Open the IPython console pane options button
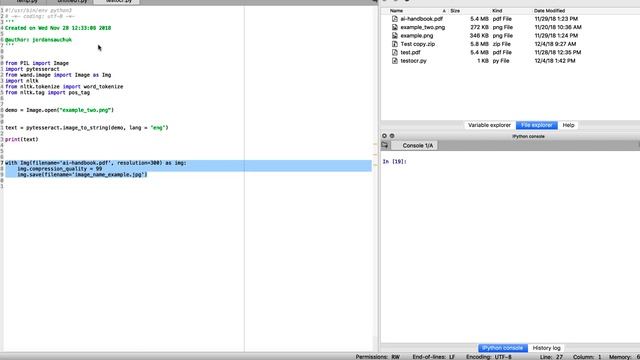640x360 pixels. 392,136
